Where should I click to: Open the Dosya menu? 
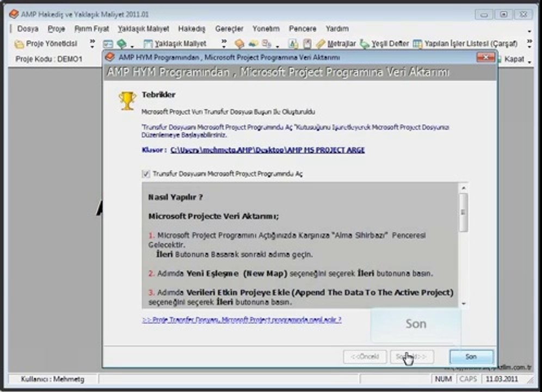coord(28,29)
